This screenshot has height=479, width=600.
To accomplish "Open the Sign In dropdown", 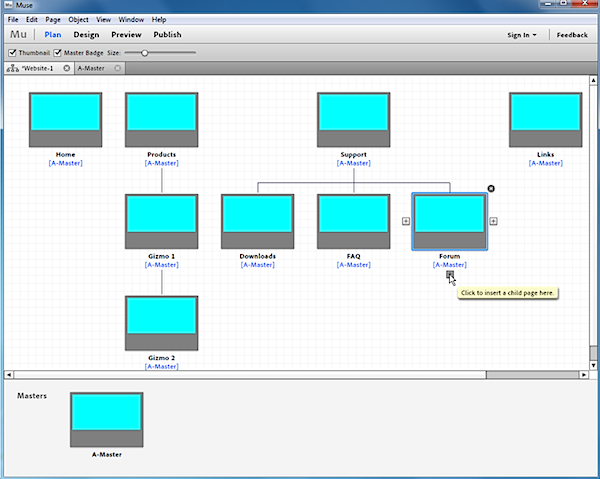I will [521, 35].
